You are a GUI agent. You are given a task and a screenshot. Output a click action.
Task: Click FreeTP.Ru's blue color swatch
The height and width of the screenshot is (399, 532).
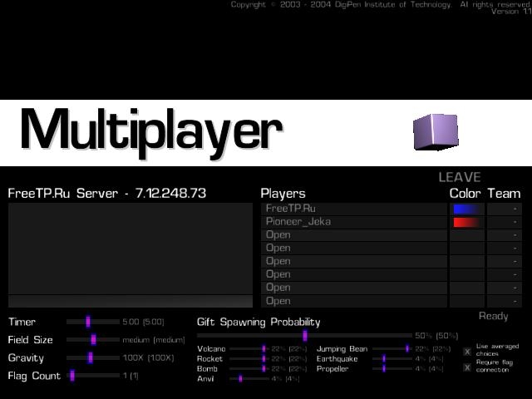point(466,209)
